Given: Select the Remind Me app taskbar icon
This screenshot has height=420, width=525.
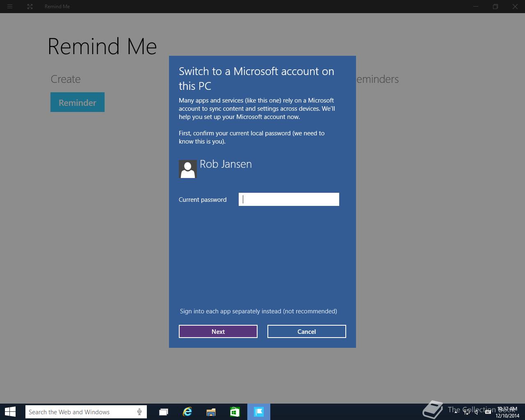Looking at the screenshot, I should coord(259,412).
